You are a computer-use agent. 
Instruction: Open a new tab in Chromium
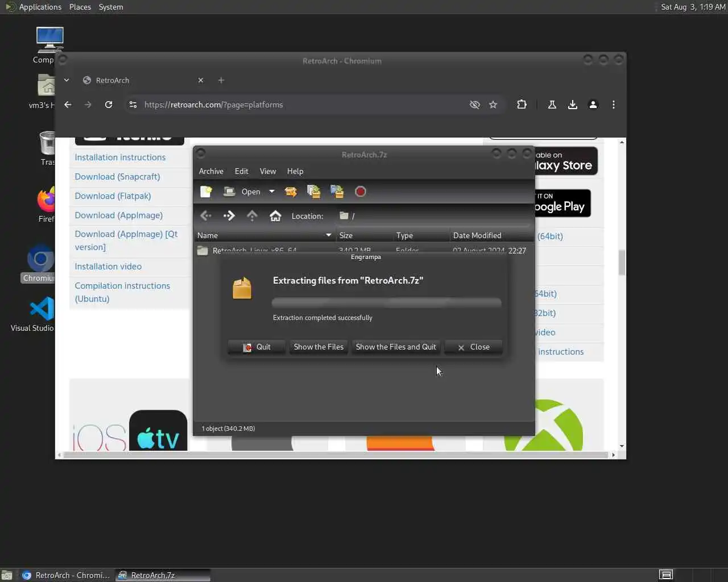221,80
